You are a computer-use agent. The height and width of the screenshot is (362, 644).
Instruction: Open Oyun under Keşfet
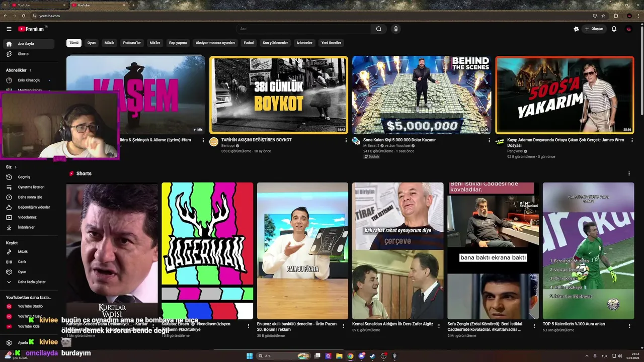click(x=29, y=271)
